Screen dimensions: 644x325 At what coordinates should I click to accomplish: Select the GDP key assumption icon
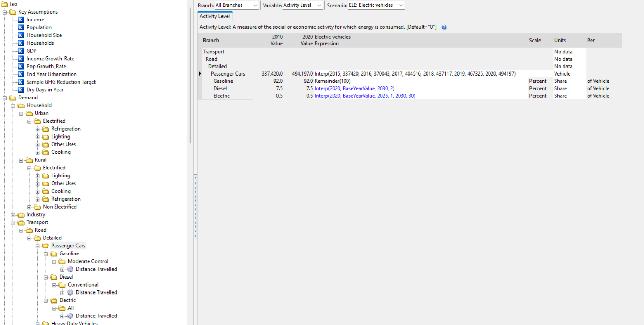pyautogui.click(x=21, y=51)
